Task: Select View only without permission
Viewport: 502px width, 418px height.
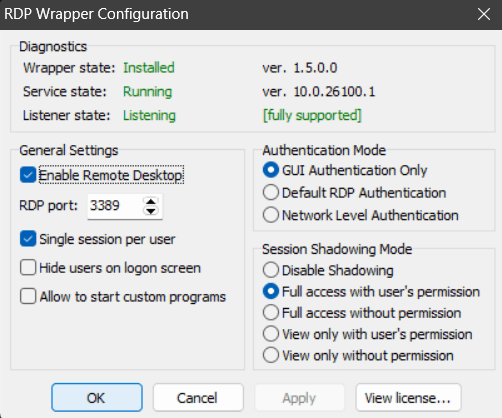Action: (271, 355)
